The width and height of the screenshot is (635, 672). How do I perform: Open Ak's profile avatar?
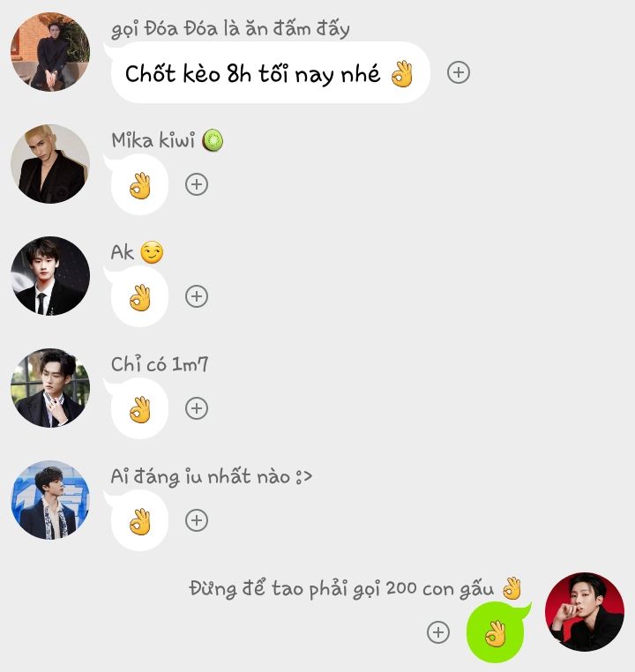click(50, 275)
